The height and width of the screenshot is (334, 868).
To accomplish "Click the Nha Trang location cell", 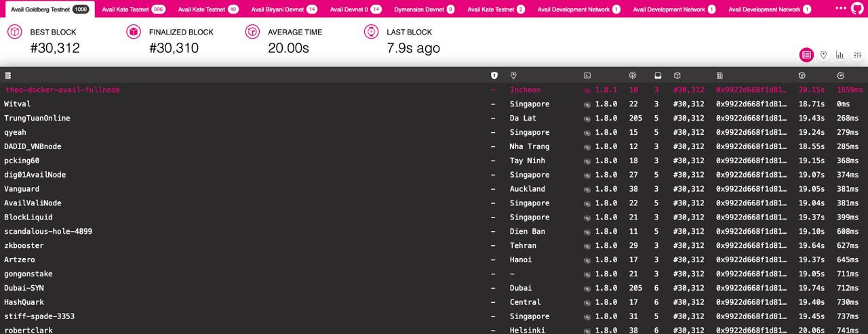I will point(530,147).
